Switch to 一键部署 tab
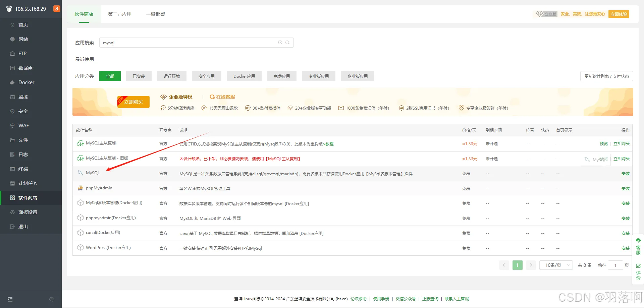 click(156, 14)
